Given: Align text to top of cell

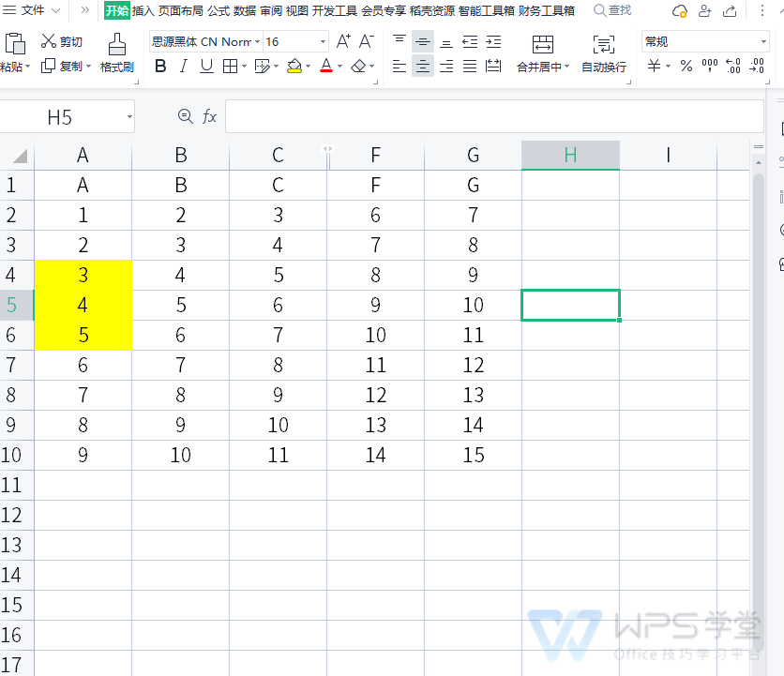Looking at the screenshot, I should tap(399, 41).
